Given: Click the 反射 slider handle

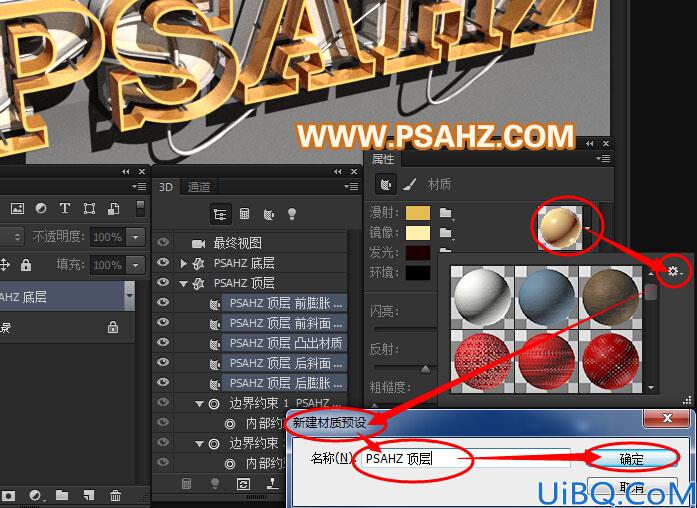Looking at the screenshot, I should click(x=425, y=369).
